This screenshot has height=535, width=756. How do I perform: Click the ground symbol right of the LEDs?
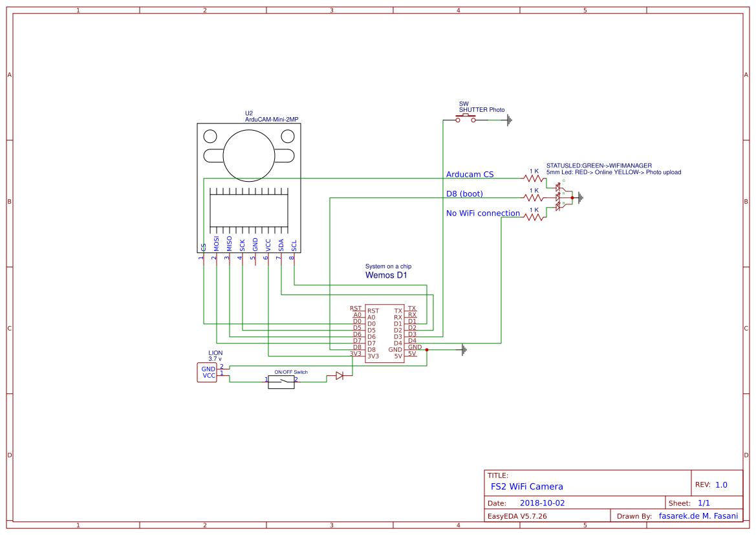[x=581, y=197]
